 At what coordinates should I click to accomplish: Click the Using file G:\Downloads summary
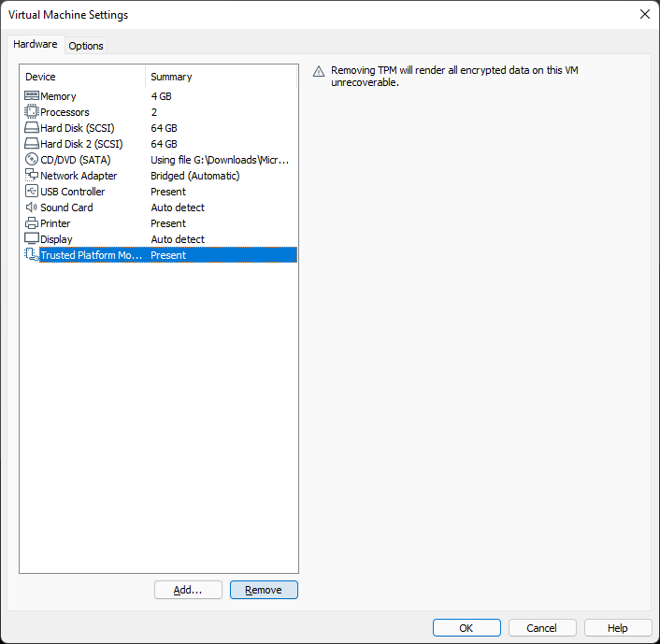tap(220, 160)
